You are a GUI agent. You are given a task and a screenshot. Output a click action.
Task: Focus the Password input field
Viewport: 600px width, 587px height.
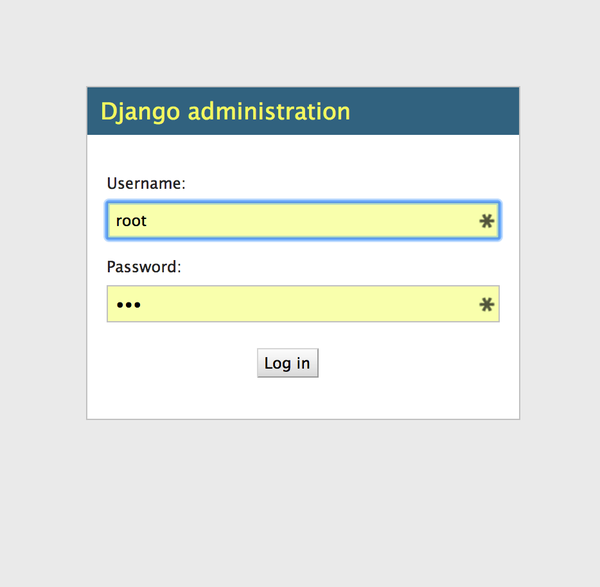(x=302, y=304)
